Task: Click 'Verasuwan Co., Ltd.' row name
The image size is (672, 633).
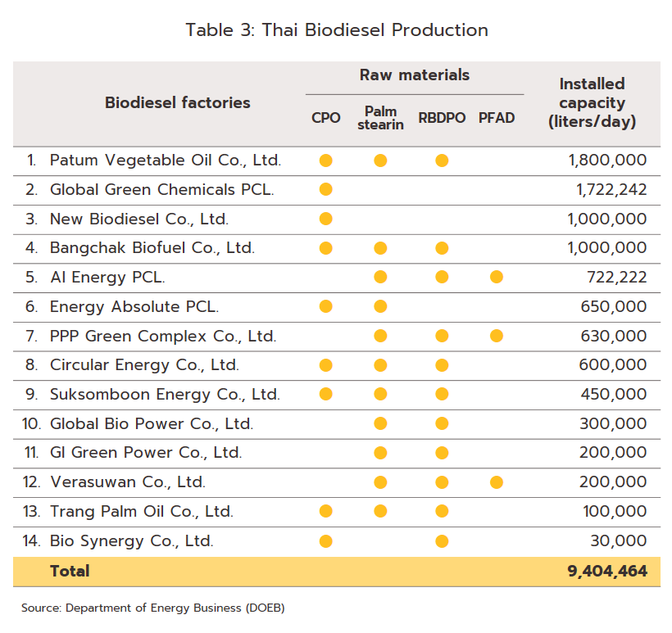Action: tap(128, 482)
